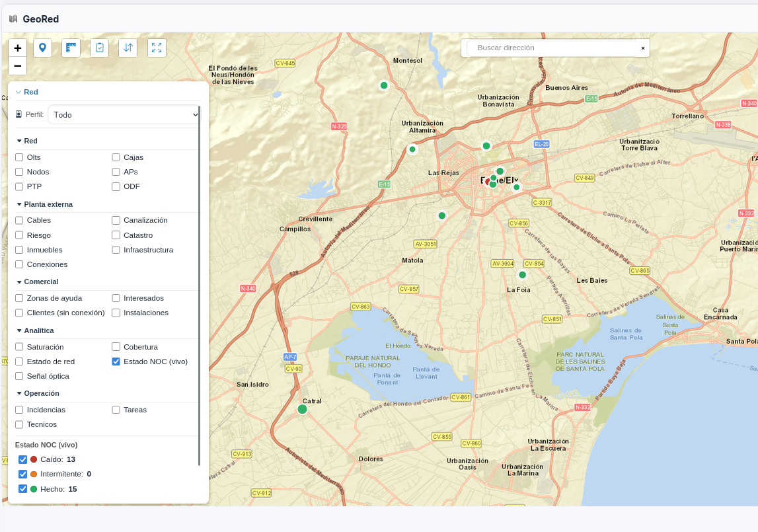758x532 pixels.
Task: Click the red fallen marker in Elche
Action: 487,182
